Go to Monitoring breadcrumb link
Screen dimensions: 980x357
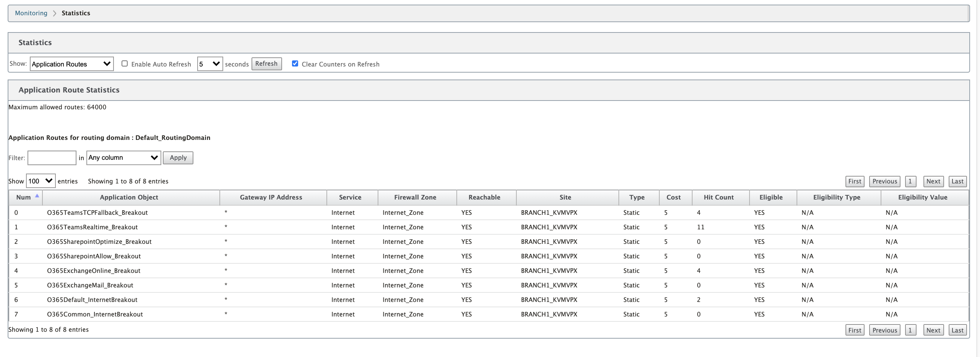(x=31, y=13)
